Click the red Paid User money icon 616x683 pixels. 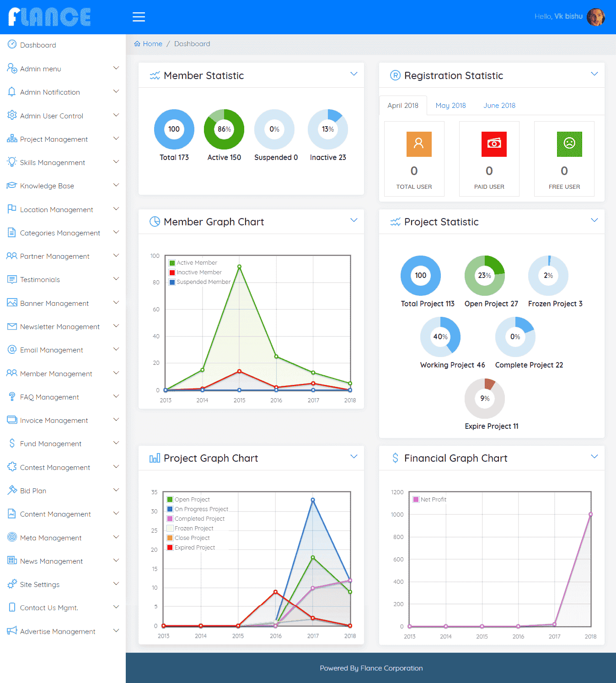494,144
